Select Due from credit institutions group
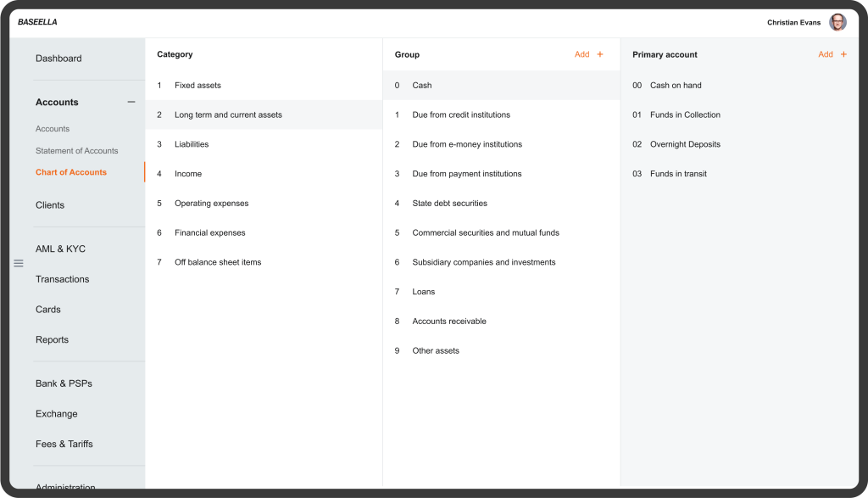This screenshot has height=498, width=868. click(x=461, y=115)
